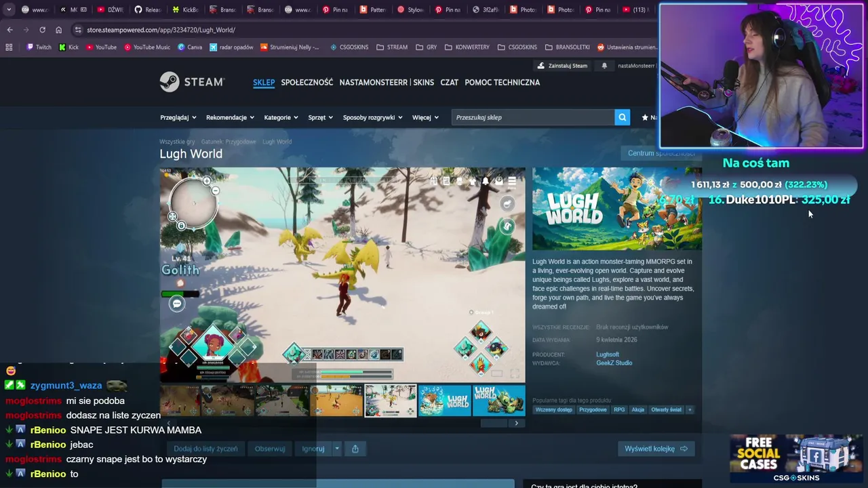Open NASTAMONSTEERR | SKINS profile menu
868x488 pixels.
coord(387,82)
